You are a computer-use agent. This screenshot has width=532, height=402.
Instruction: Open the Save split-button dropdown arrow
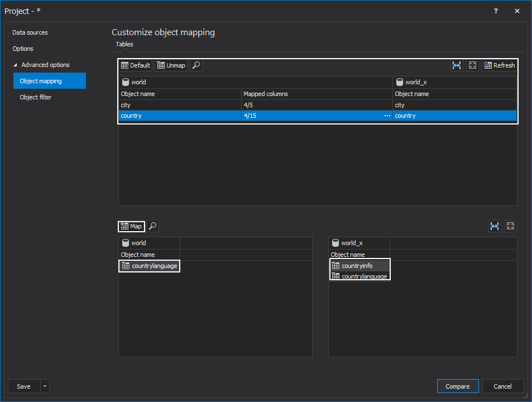[x=44, y=386]
